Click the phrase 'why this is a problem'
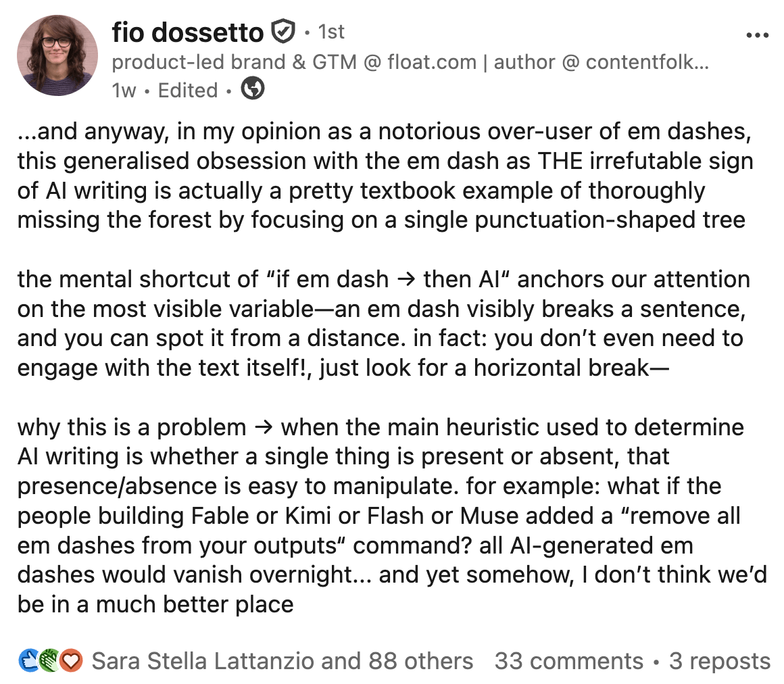The width and height of the screenshot is (784, 684). (x=132, y=427)
